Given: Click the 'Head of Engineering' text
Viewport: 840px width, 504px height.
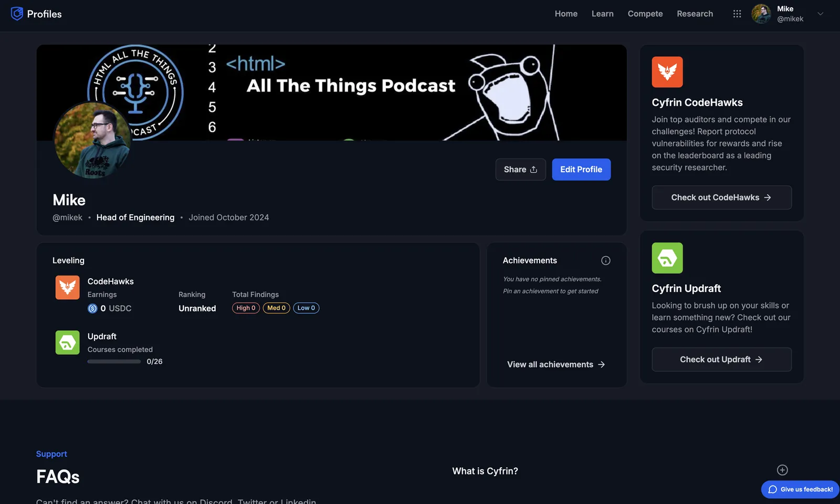Looking at the screenshot, I should coord(135,217).
